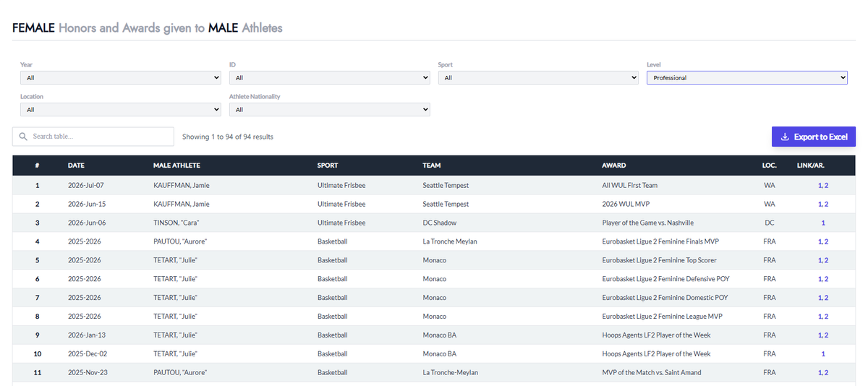Open link 2 for Eurobasket League MVP row

point(826,317)
